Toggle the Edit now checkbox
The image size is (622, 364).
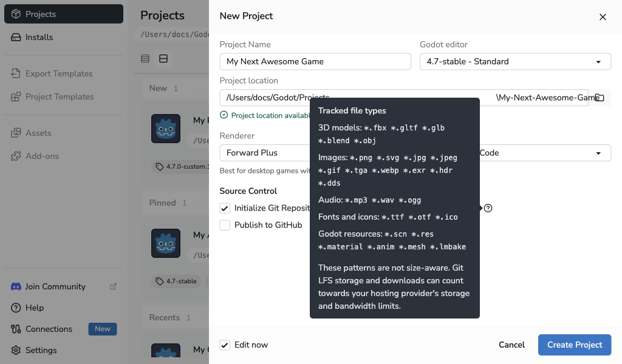point(225,345)
